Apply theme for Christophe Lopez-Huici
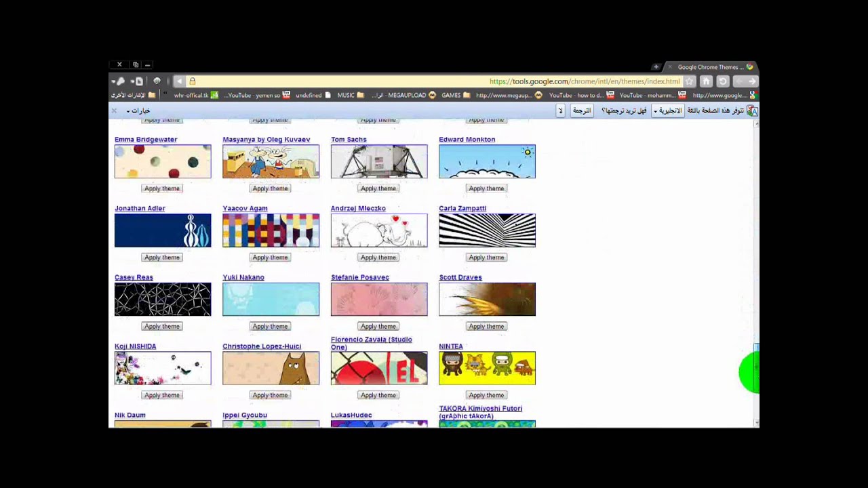Screen dimensions: 868x488 [270, 395]
